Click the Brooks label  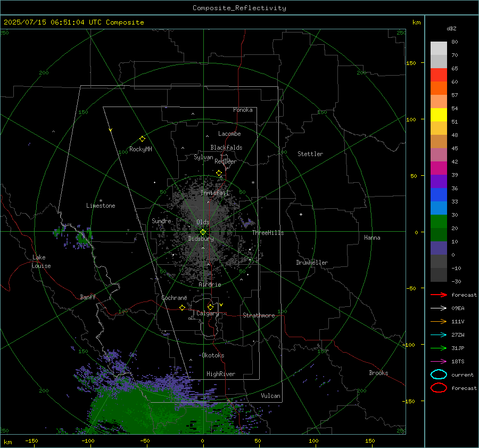pos(378,373)
